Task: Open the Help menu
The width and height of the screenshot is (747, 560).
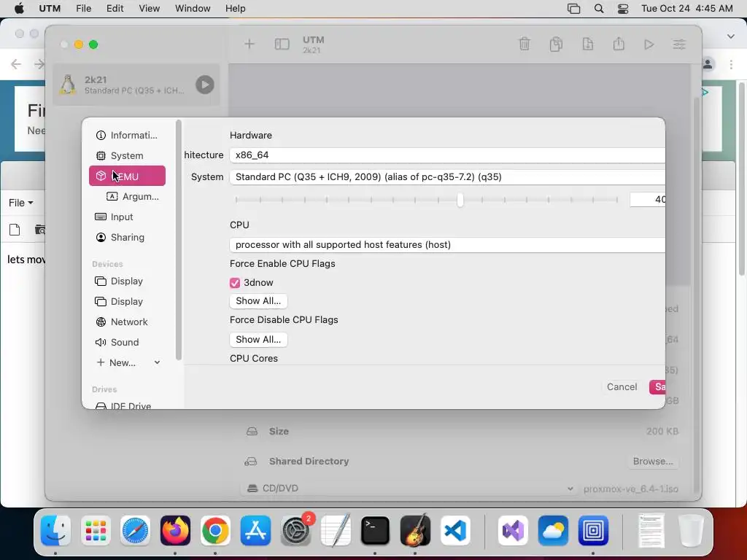Action: coord(236,9)
